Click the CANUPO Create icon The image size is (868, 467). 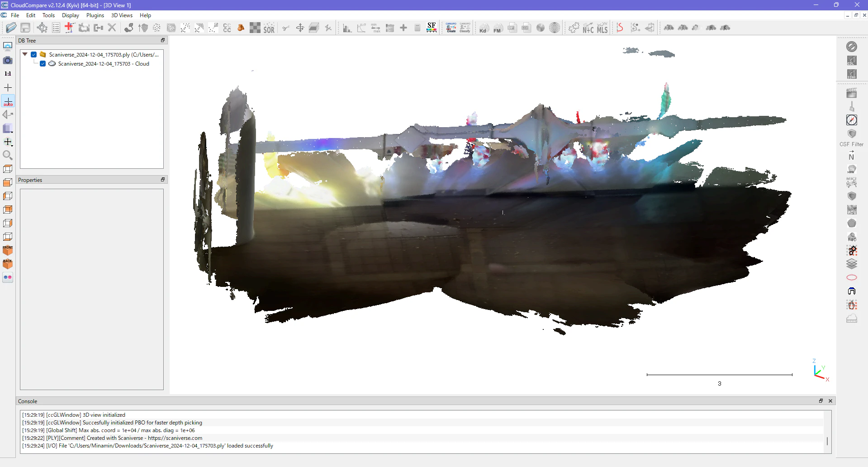(x=451, y=28)
